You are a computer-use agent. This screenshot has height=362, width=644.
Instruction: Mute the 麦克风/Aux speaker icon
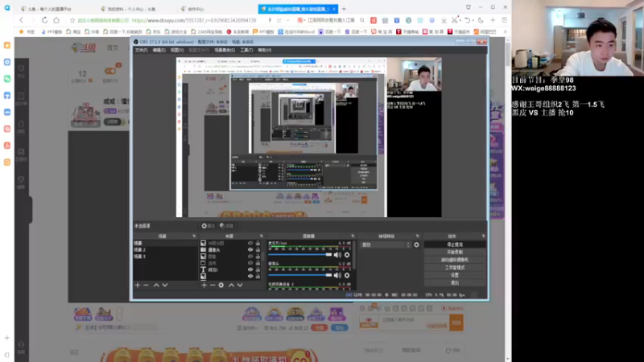337,255
